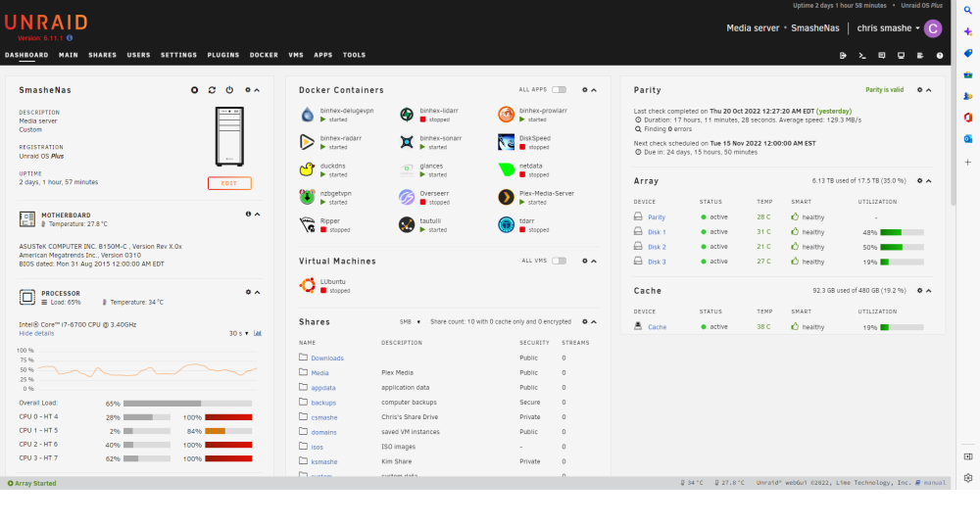Click the binhex-delugevpn container icon
The height and width of the screenshot is (527, 980).
click(307, 115)
